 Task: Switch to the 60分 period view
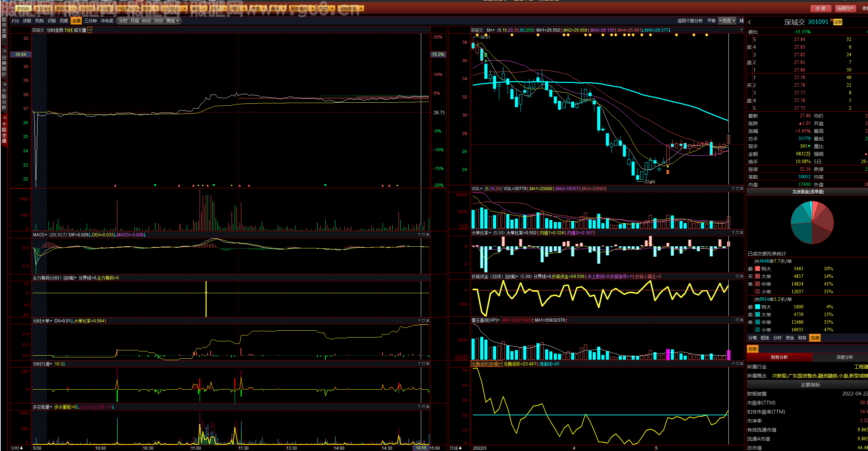click(147, 21)
